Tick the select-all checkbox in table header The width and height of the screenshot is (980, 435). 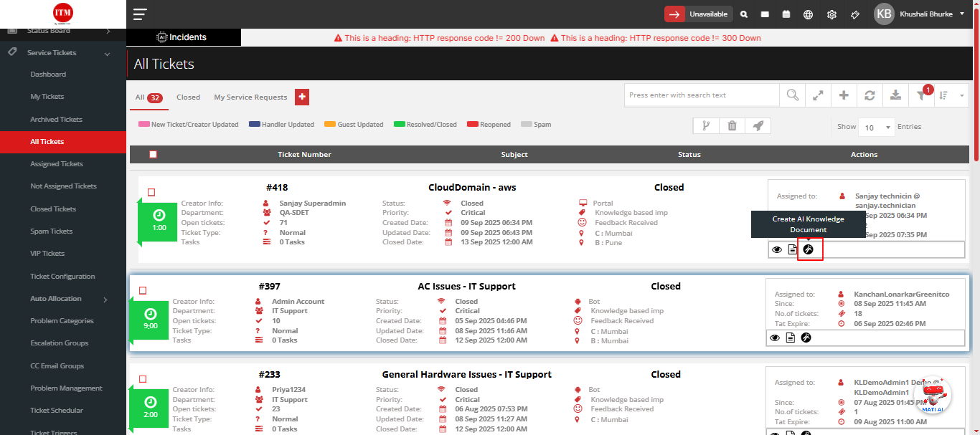coord(153,154)
